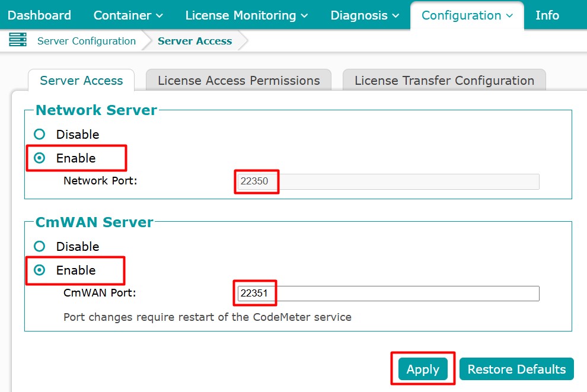
Task: Switch to License Access Permissions tab
Action: (238, 81)
